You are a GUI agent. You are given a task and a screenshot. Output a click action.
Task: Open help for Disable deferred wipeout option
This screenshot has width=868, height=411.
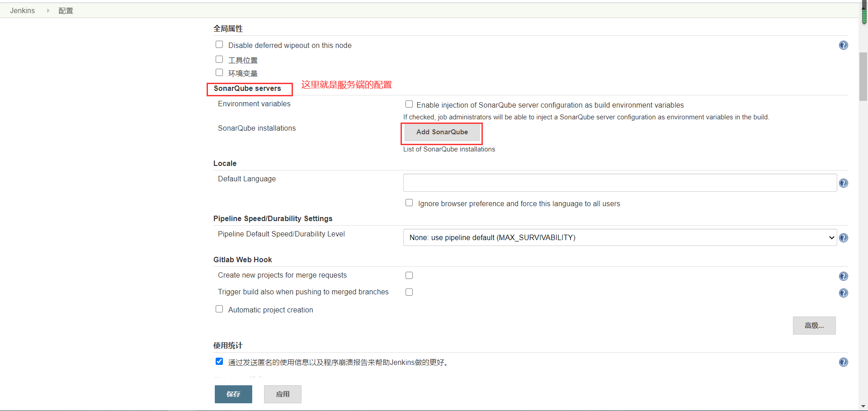(x=844, y=45)
